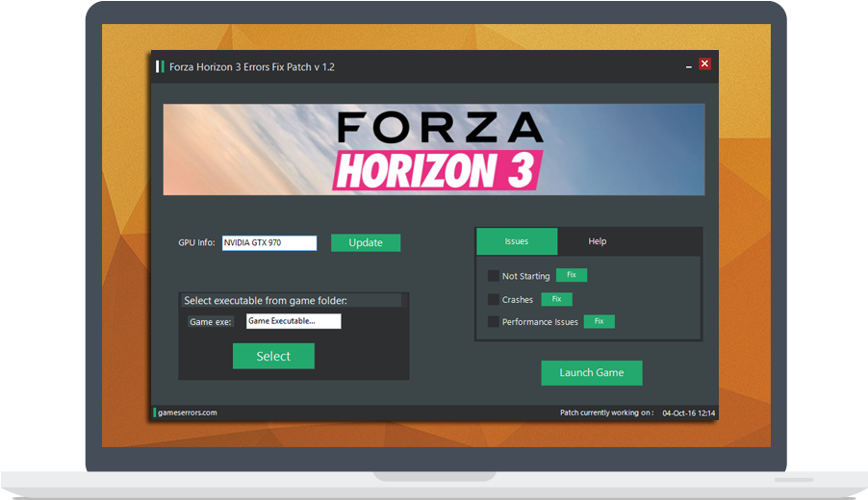Click Fix beside Crashes
868x500 pixels.
556,299
